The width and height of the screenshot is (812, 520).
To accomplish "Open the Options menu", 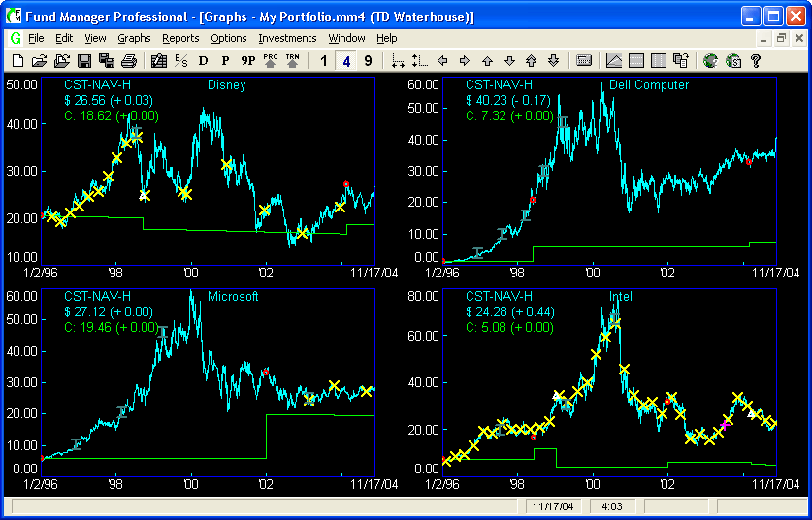I will [229, 39].
